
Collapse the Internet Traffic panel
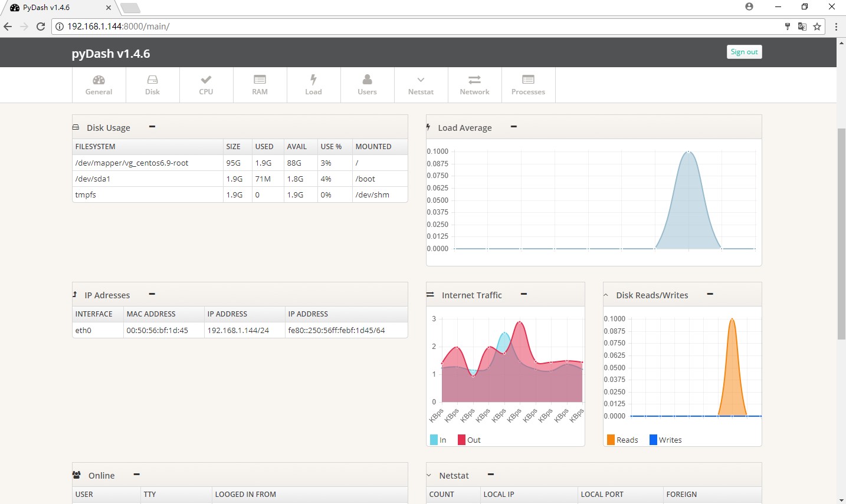coord(524,294)
